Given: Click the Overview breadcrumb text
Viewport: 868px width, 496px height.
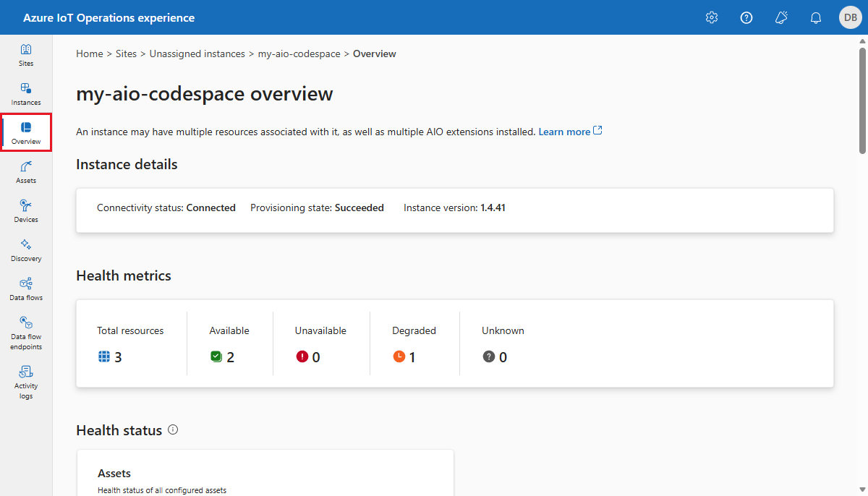Looking at the screenshot, I should tap(375, 54).
